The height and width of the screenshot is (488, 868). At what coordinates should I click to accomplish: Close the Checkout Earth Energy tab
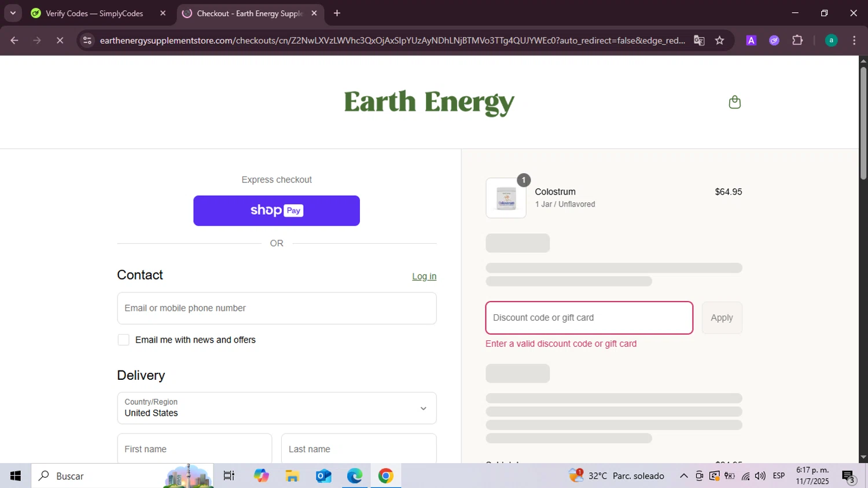point(314,13)
